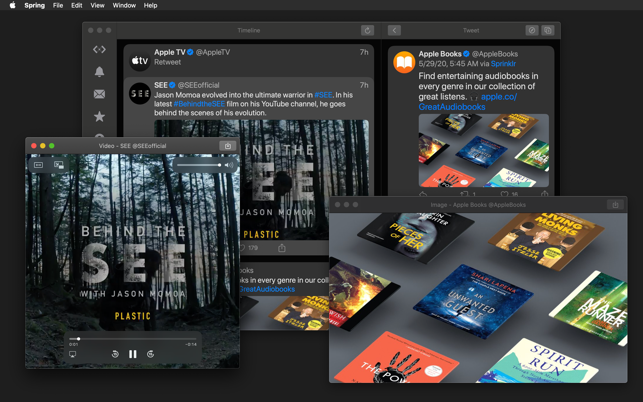Refresh the Timeline window

coord(367,31)
